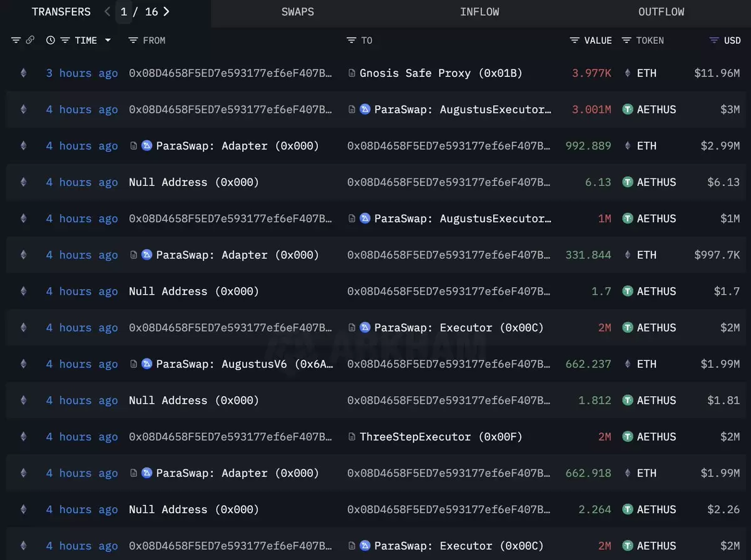Click the 992.889 ETH value
Image resolution: width=751 pixels, height=560 pixels.
point(588,146)
